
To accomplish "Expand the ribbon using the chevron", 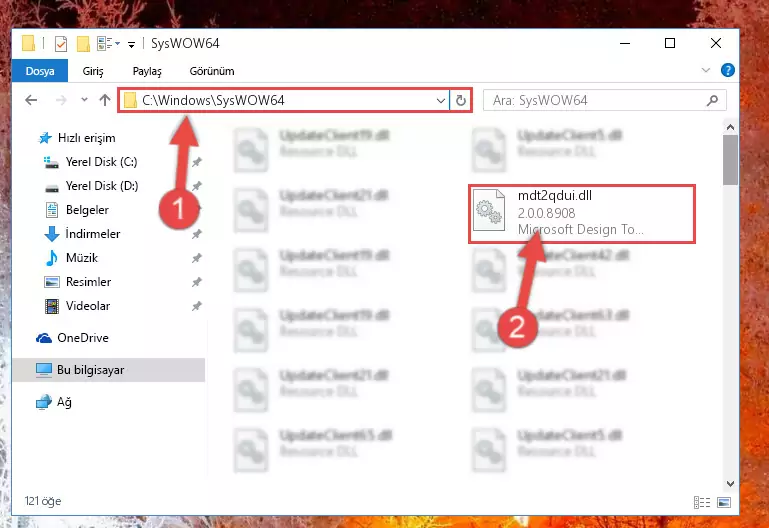I will tap(706, 70).
